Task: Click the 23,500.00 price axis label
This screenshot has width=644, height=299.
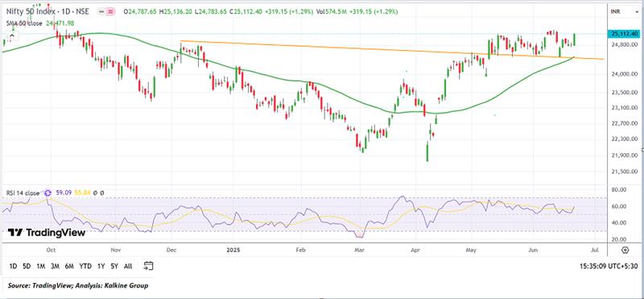Action: (625, 93)
